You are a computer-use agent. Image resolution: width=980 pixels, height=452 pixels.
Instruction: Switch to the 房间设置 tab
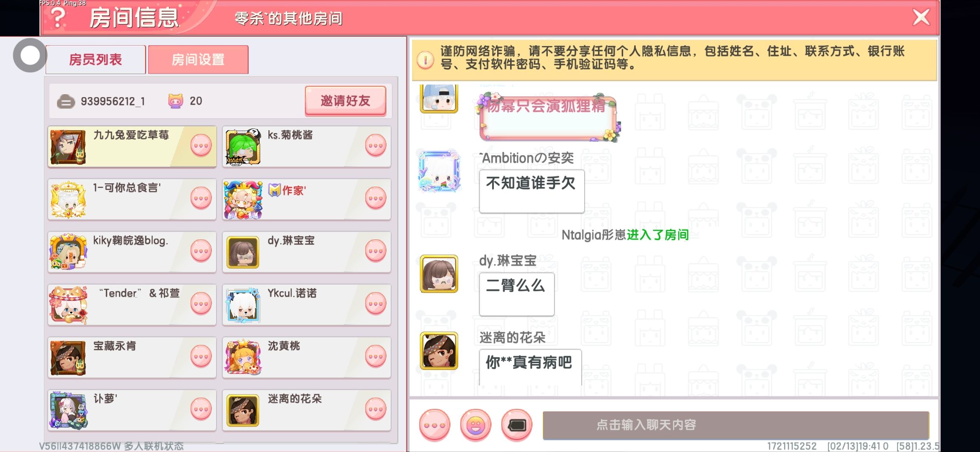tap(198, 59)
